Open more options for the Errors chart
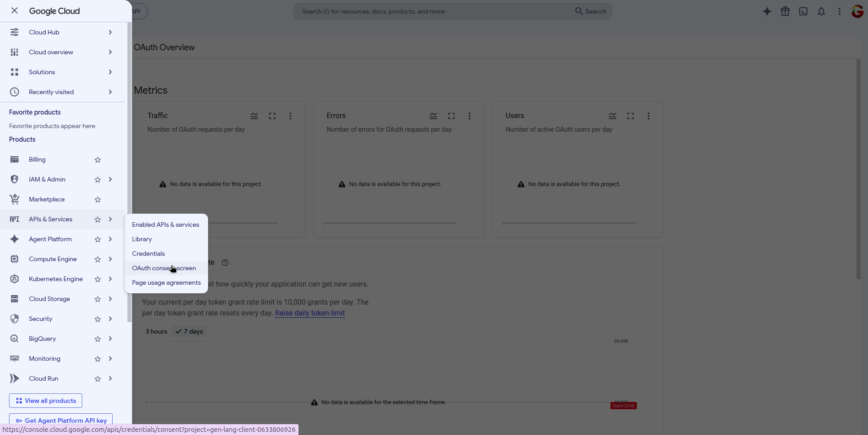868x435 pixels. 470,116
